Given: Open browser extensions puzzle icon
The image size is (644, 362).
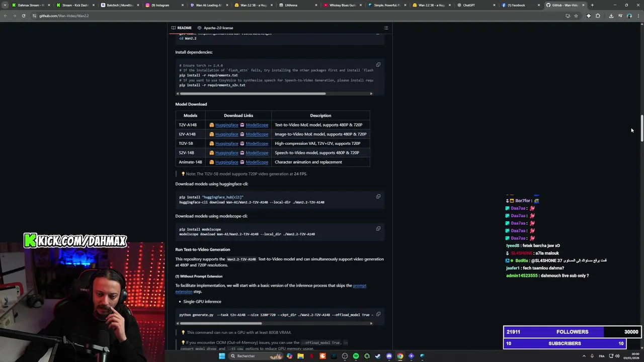Looking at the screenshot, I should tap(598, 16).
